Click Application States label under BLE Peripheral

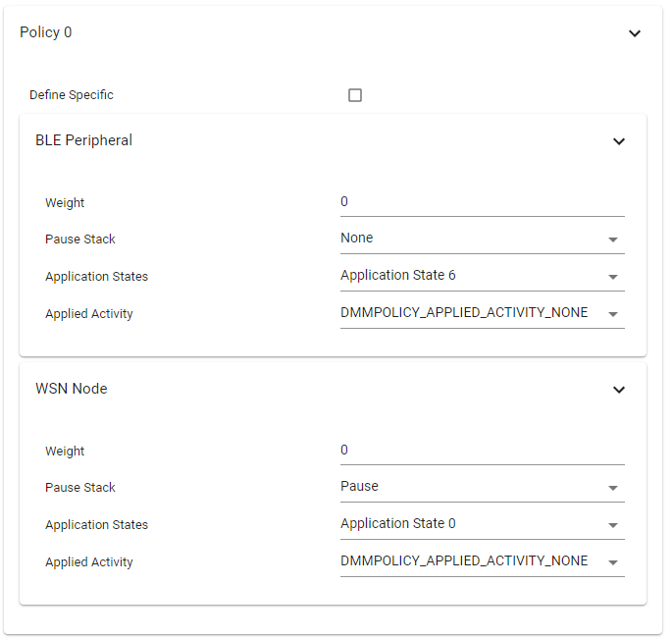pos(96,277)
